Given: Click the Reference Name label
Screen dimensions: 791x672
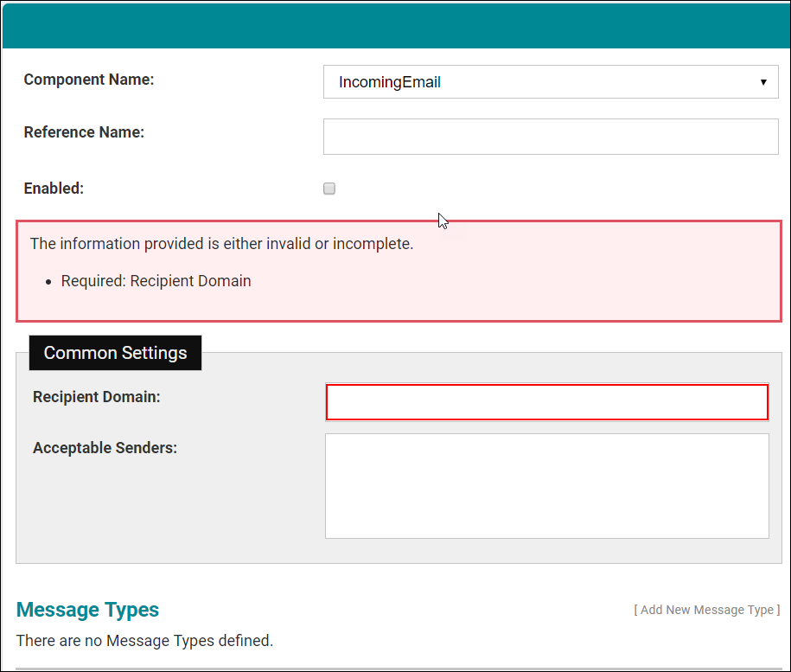Looking at the screenshot, I should [84, 132].
